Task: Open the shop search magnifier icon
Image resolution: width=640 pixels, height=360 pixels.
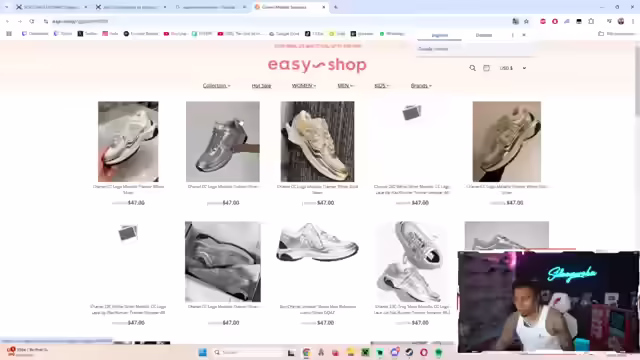Action: (x=472, y=68)
